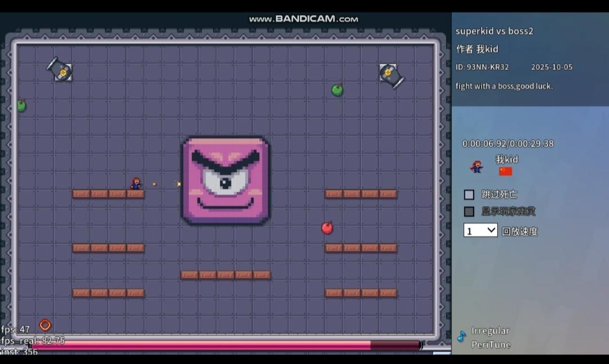Click the Irregular PeriTune music label
The width and height of the screenshot is (609, 364).
pos(491,338)
